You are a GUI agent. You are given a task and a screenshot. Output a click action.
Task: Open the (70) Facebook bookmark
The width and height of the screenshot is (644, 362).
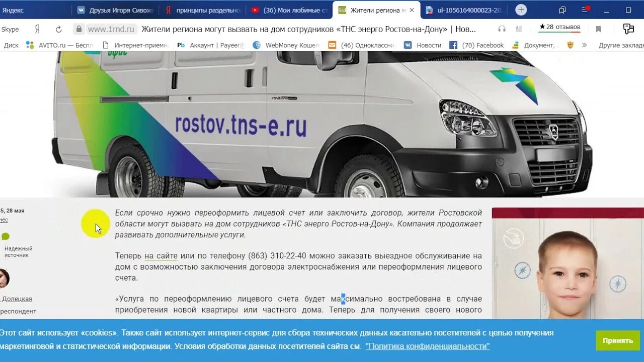(476, 45)
